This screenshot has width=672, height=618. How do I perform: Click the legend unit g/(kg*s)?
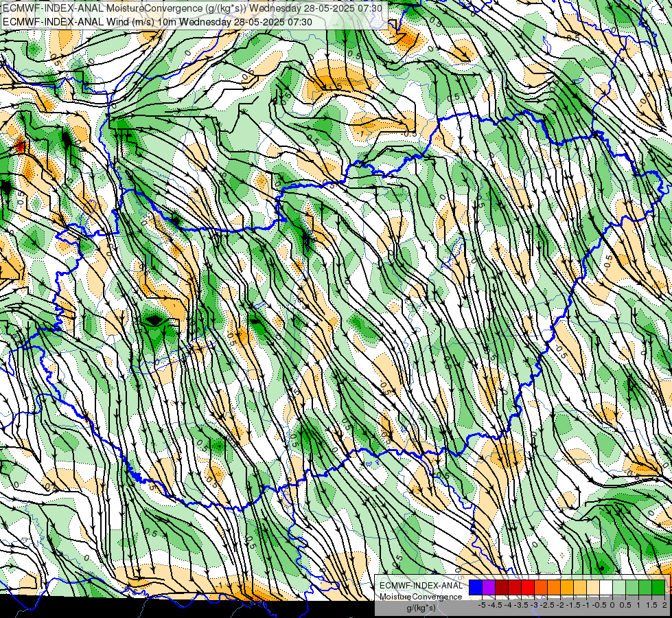point(421,608)
